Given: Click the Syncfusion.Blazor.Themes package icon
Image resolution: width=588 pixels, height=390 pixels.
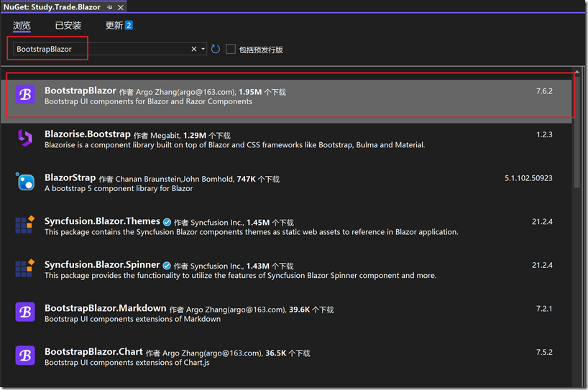Looking at the screenshot, I should point(25,225).
